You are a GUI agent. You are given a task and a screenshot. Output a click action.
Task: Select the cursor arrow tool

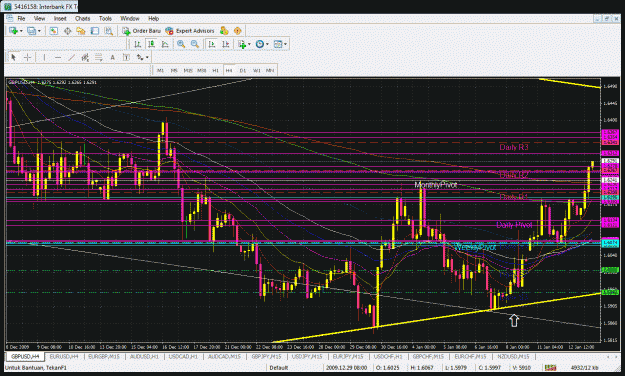(x=13, y=57)
